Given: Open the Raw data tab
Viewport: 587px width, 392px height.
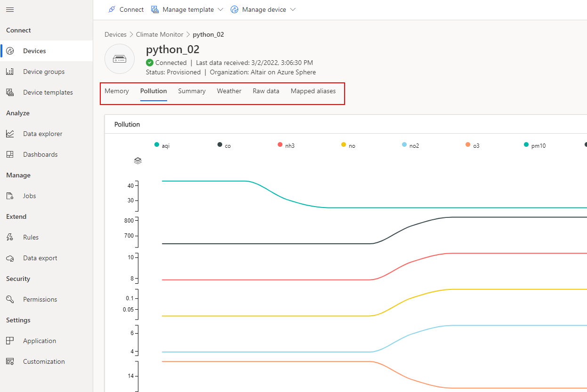Looking at the screenshot, I should (266, 91).
